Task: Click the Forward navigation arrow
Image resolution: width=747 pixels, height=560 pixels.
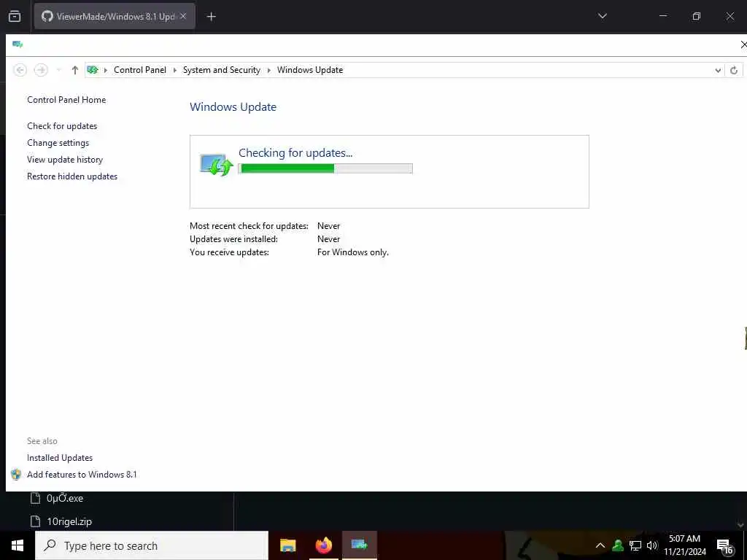Action: 41,70
